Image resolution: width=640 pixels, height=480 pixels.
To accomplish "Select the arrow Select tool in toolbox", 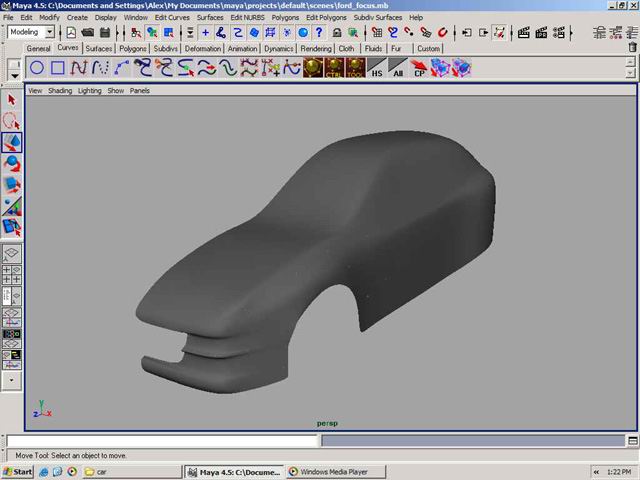I will click(12, 99).
